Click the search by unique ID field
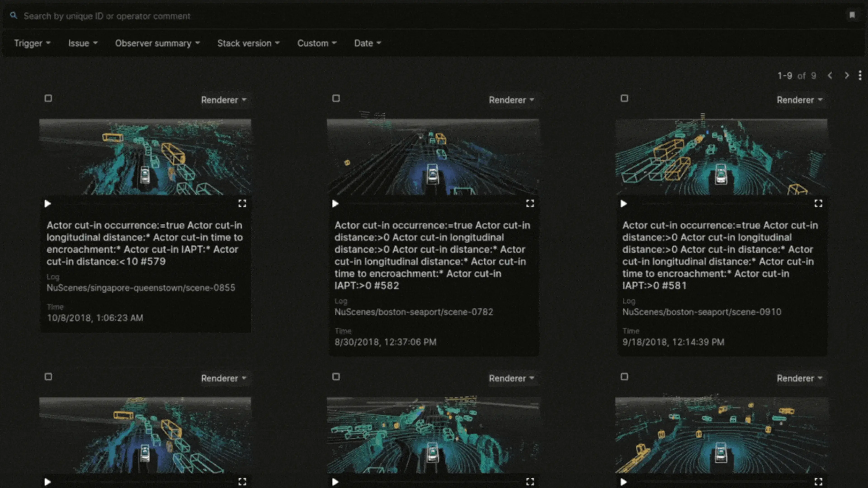Viewport: 868px width, 488px height. pos(236,16)
